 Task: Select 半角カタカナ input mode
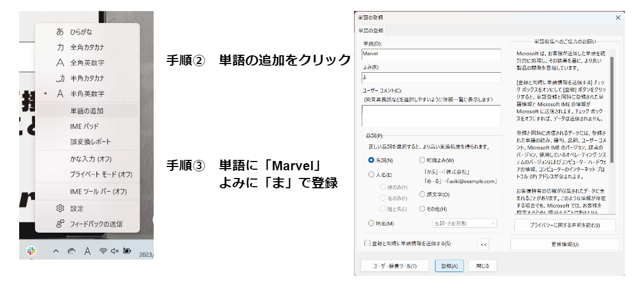pos(88,78)
